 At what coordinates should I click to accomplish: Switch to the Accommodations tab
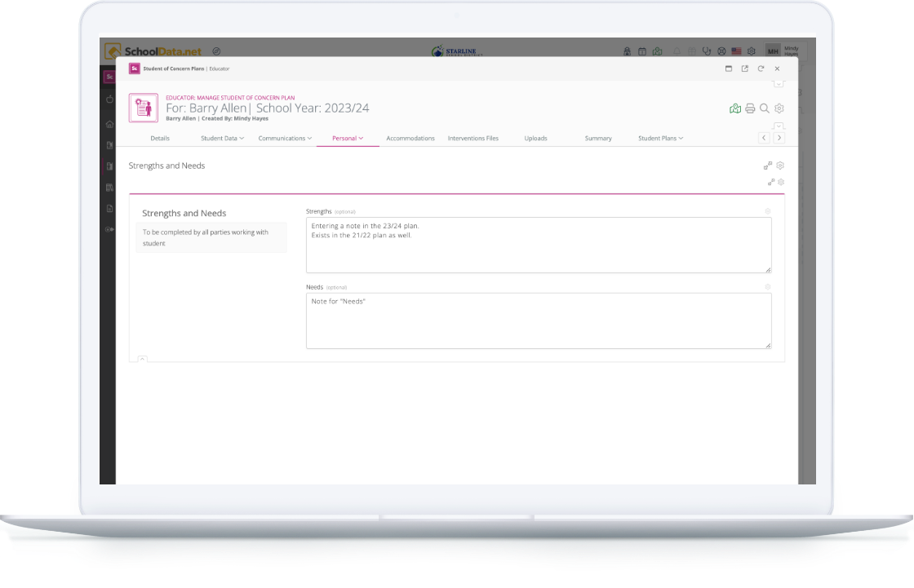(410, 139)
